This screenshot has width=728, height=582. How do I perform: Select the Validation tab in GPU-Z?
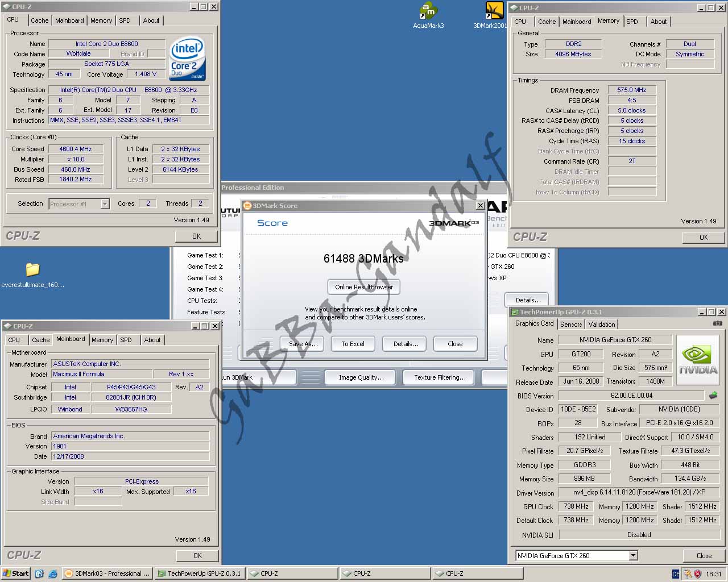pyautogui.click(x=602, y=325)
